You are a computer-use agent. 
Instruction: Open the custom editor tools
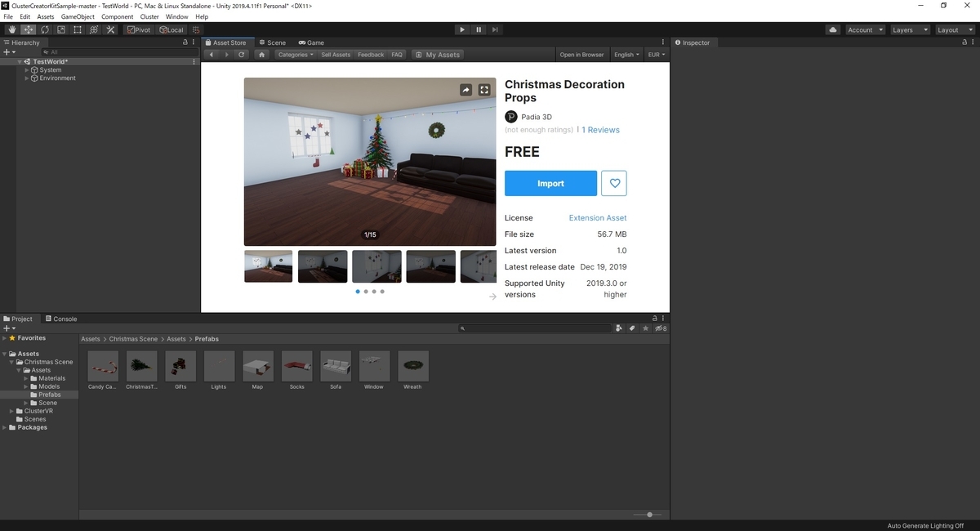coord(111,29)
